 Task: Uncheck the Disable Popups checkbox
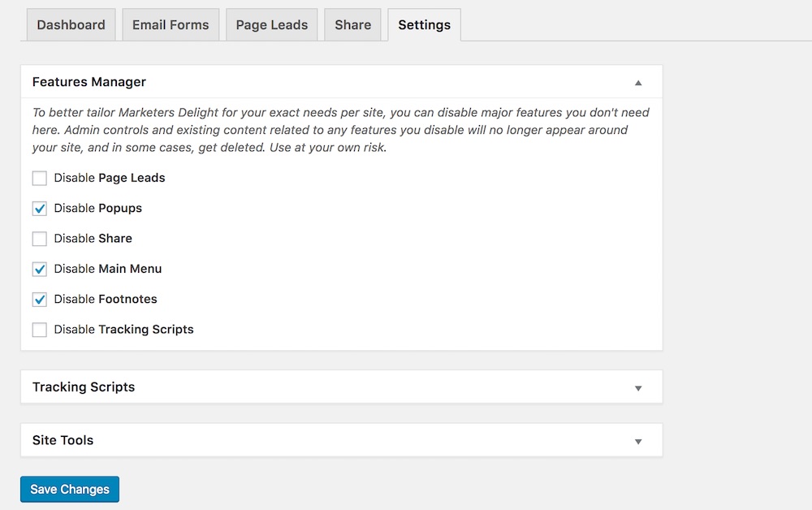(x=39, y=209)
